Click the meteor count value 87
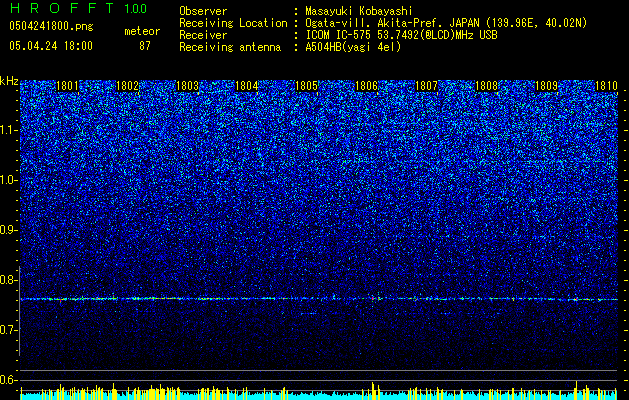Image resolution: width=629 pixels, height=400 pixels. pyautogui.click(x=145, y=46)
